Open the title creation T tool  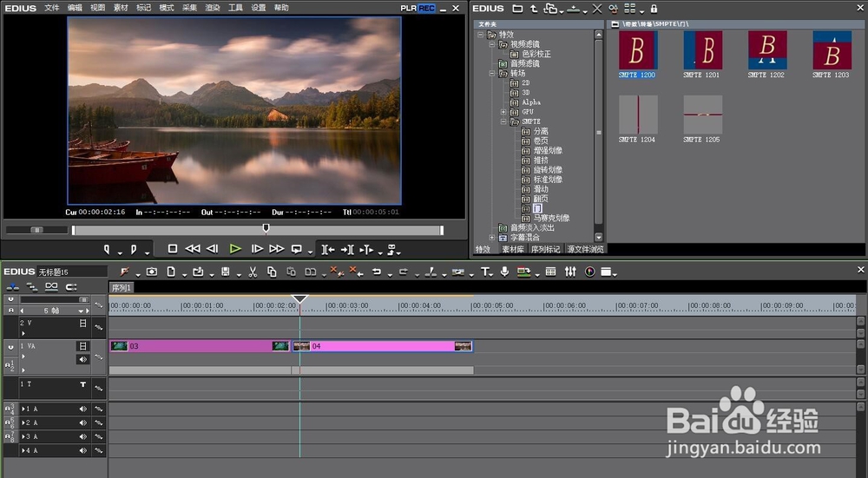tap(485, 272)
